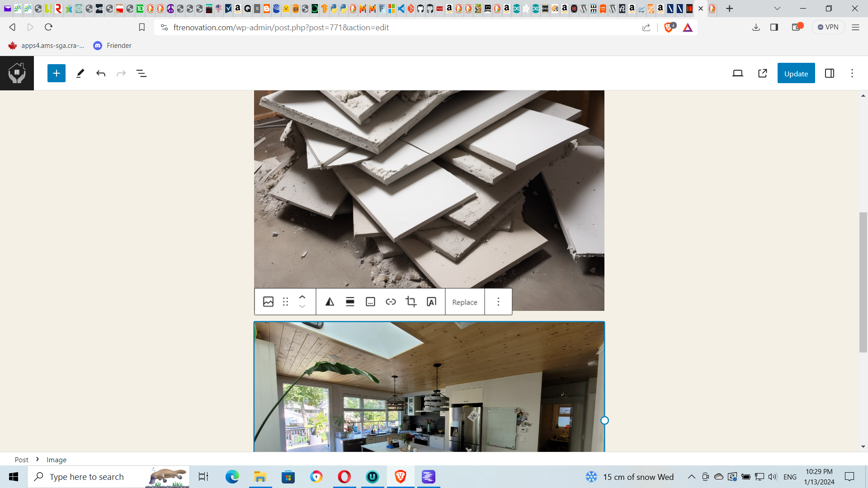The height and width of the screenshot is (488, 868).
Task: Select the Tools pencil icon
Action: 80,73
